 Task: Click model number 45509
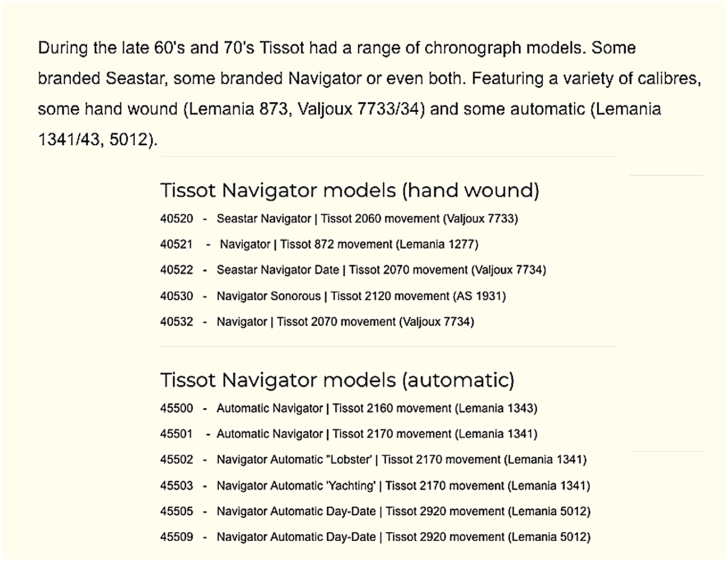tap(176, 537)
